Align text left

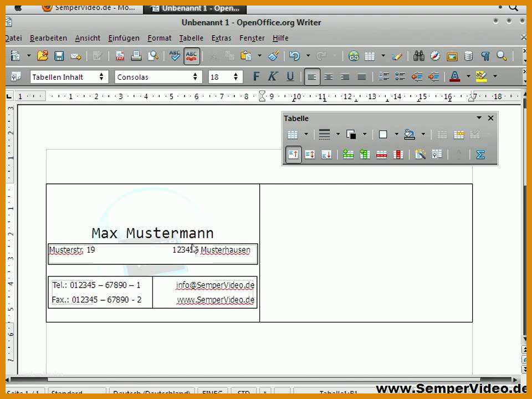(312, 77)
